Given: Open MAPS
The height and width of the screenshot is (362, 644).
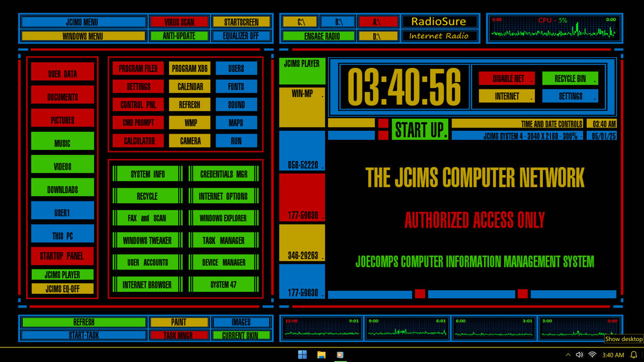Looking at the screenshot, I should coord(236,123).
